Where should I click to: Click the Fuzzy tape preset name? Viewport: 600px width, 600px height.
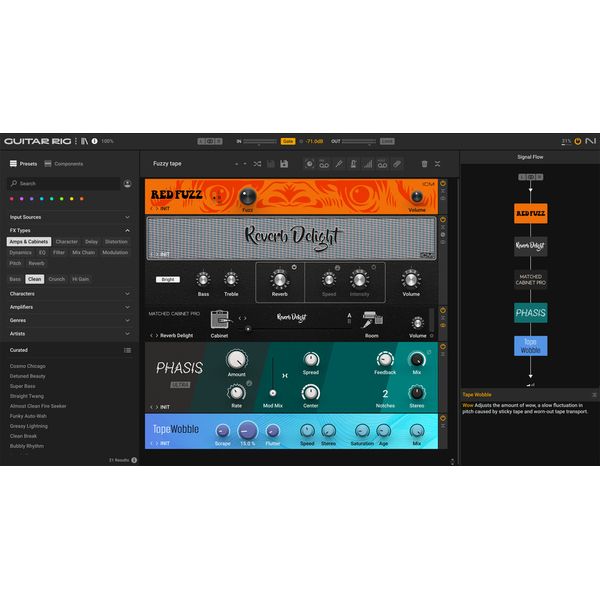tap(167, 164)
